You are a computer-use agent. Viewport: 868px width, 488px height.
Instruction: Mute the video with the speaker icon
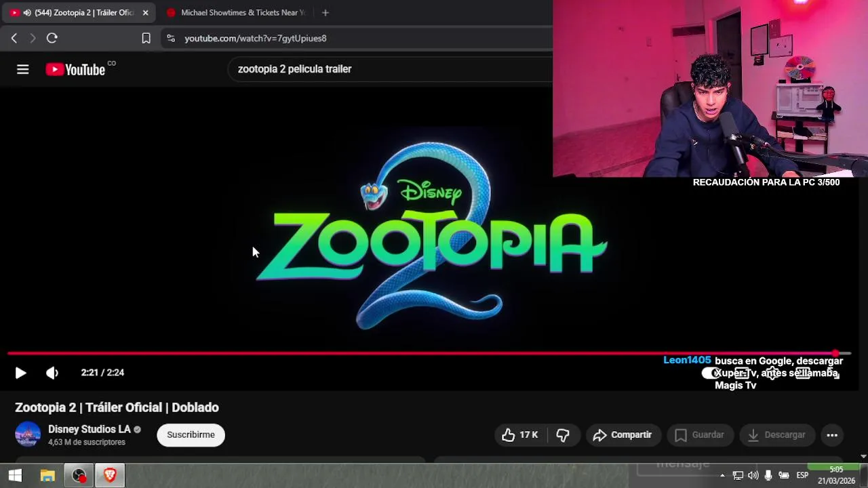point(52,373)
